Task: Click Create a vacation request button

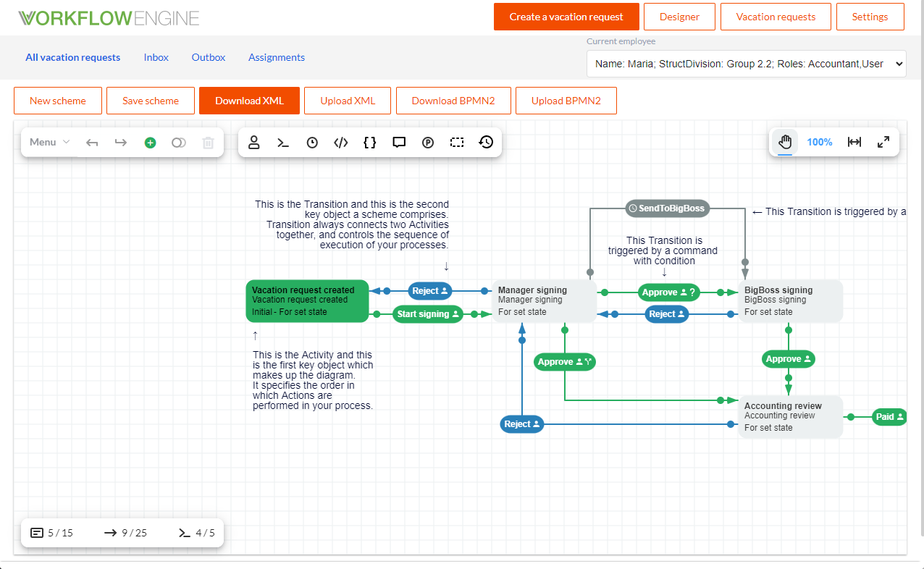Action: (x=566, y=17)
